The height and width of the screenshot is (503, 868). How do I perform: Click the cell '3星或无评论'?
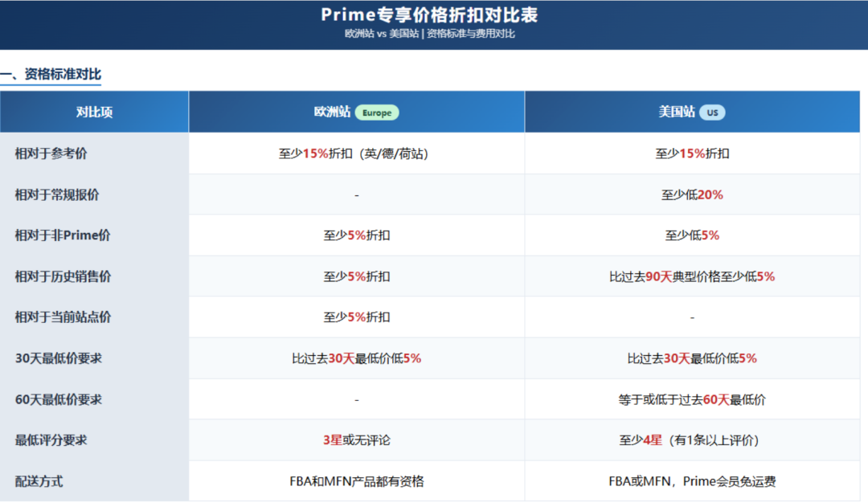pyautogui.click(x=357, y=440)
